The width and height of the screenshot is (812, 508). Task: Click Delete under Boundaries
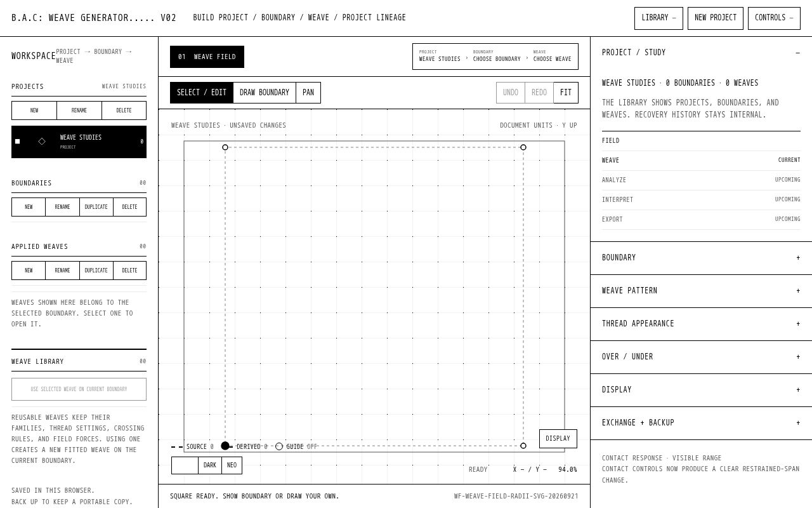tap(130, 207)
